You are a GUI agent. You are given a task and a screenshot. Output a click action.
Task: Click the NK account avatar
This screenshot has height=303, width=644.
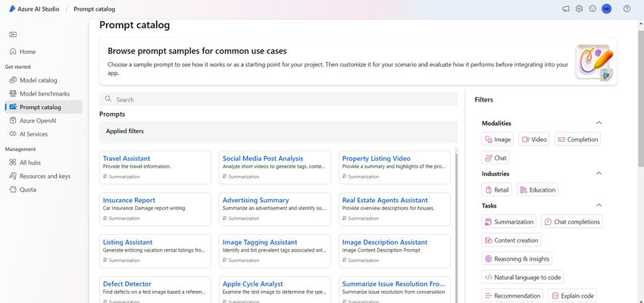point(606,8)
